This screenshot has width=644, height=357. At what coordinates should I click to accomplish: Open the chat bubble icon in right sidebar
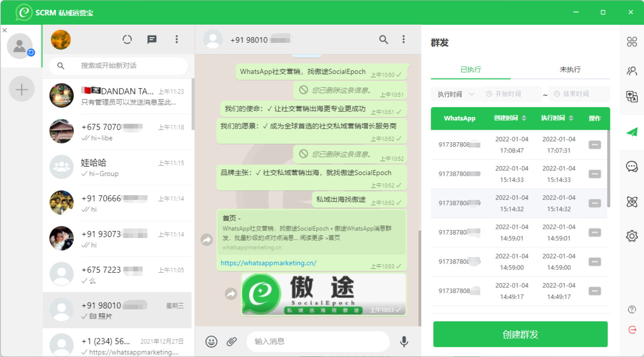[x=632, y=167]
